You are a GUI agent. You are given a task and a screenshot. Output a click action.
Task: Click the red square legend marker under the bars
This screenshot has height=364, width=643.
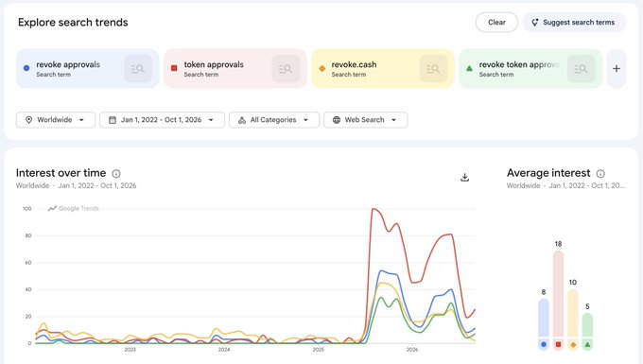coord(558,344)
